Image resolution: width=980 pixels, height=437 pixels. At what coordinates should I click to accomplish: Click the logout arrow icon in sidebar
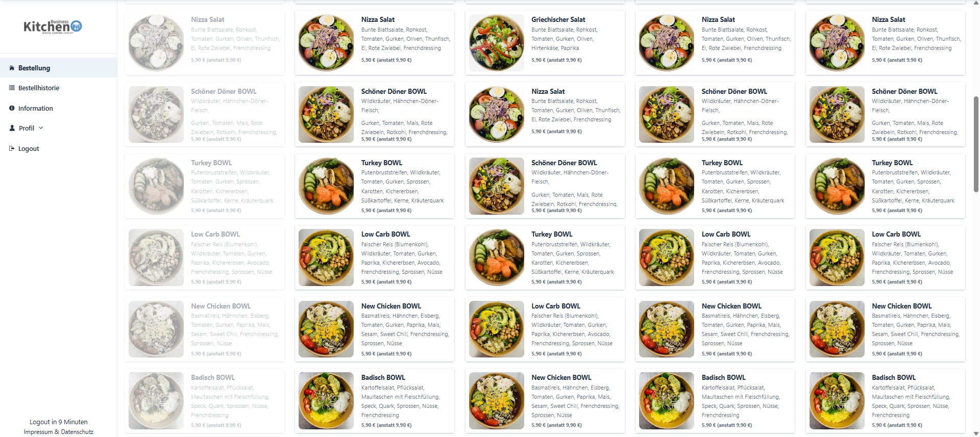tap(12, 148)
